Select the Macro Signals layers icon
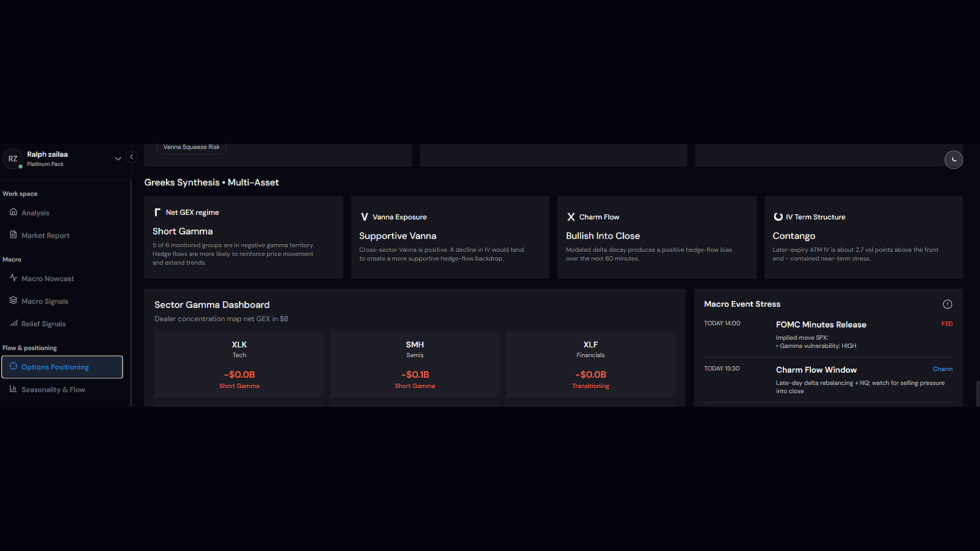The image size is (980, 551). (13, 301)
